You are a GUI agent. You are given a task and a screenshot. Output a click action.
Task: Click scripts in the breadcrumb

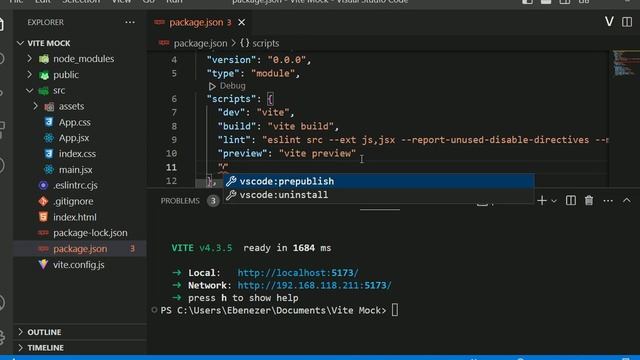coord(265,43)
